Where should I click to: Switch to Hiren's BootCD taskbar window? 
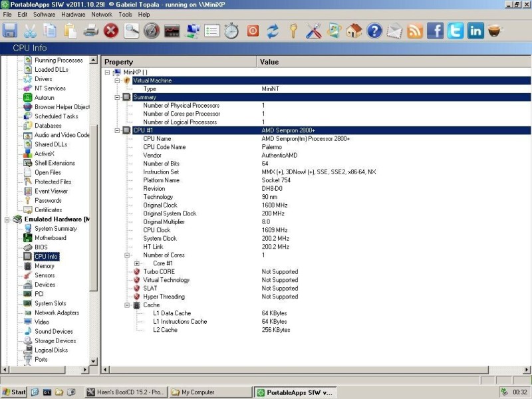tap(126, 392)
